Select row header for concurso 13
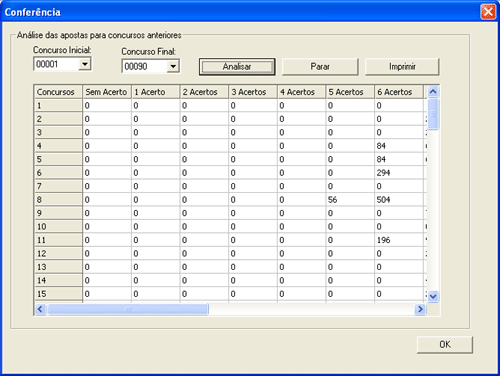This screenshot has width=500, height=376. [59, 267]
